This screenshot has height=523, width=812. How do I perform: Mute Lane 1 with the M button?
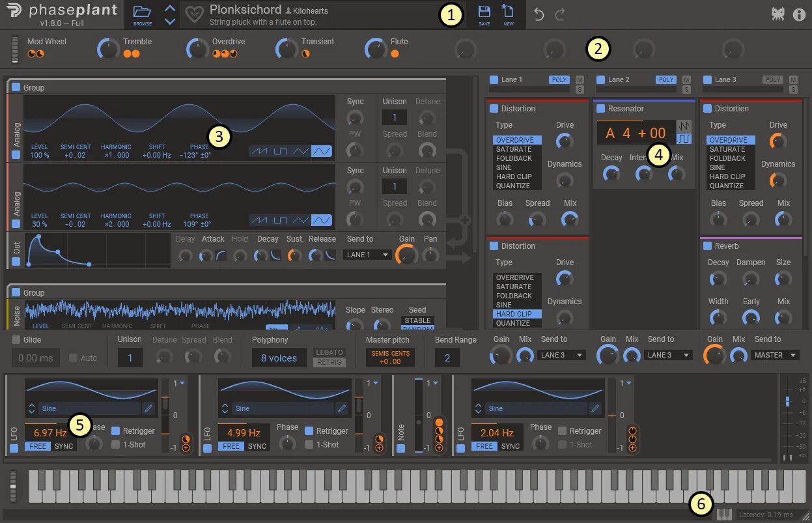point(579,79)
